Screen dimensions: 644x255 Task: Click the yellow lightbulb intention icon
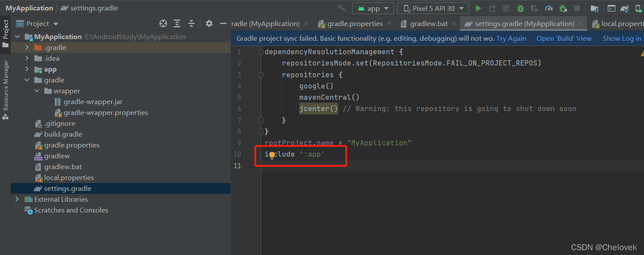(272, 155)
